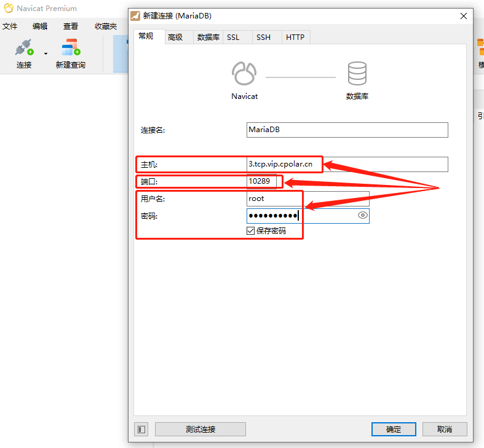484x448 pixels.
Task: Close the New Connection dialog
Action: [x=464, y=16]
